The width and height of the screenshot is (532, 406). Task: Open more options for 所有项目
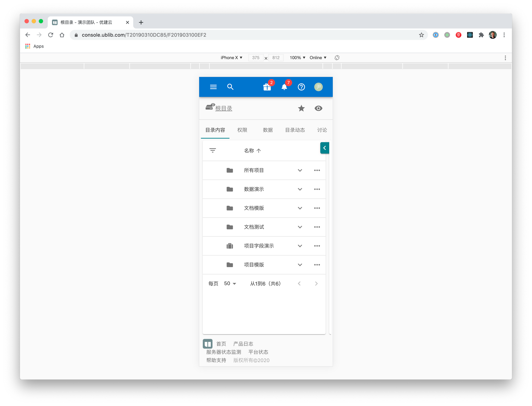[317, 170]
